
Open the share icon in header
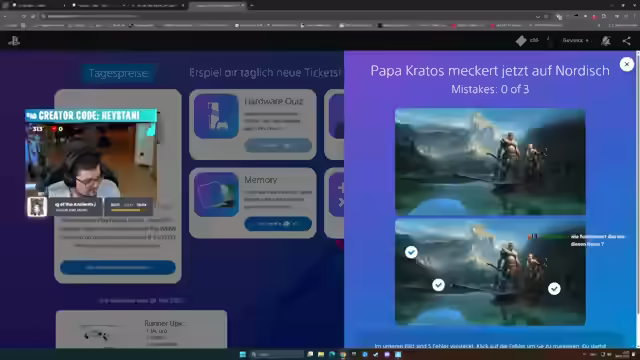[627, 40]
